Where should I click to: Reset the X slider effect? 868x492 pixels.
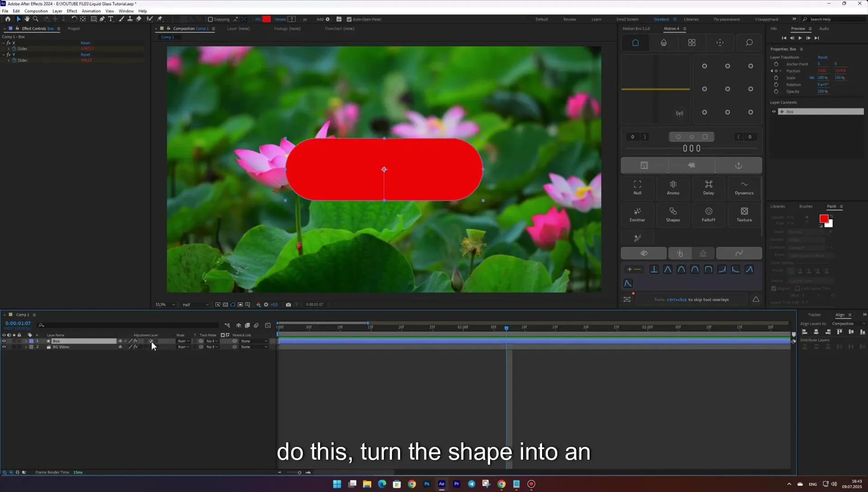pos(85,43)
